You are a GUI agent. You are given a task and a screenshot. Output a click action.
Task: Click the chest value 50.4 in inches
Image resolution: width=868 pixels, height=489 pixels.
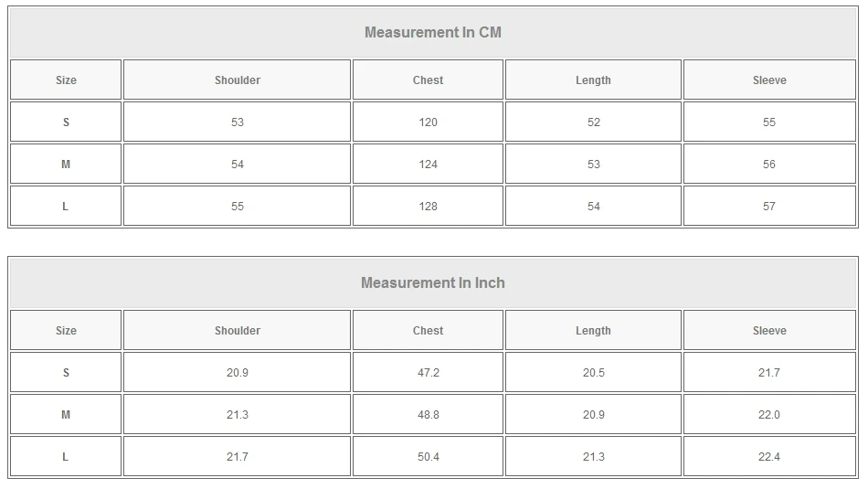tap(428, 457)
